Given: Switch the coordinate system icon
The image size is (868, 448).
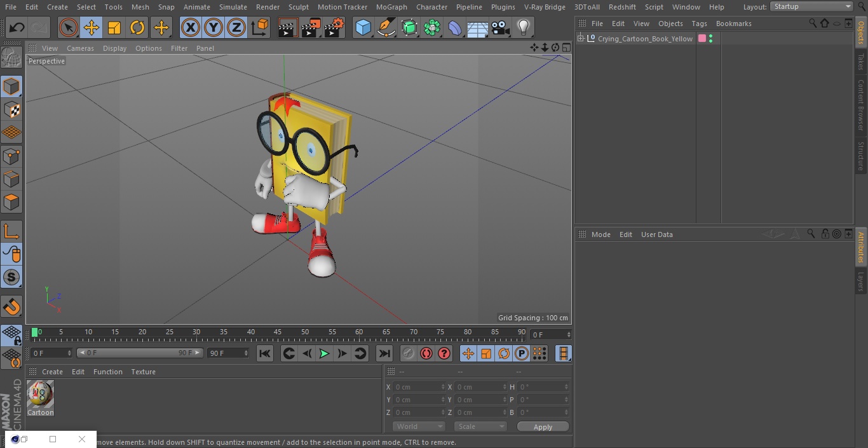Looking at the screenshot, I should [260, 27].
